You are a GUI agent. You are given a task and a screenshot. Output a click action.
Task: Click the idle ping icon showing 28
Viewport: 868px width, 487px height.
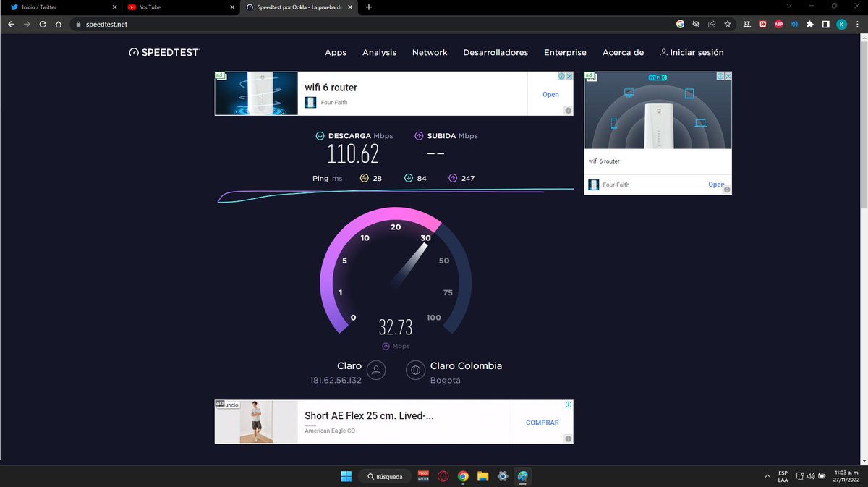[x=365, y=178]
